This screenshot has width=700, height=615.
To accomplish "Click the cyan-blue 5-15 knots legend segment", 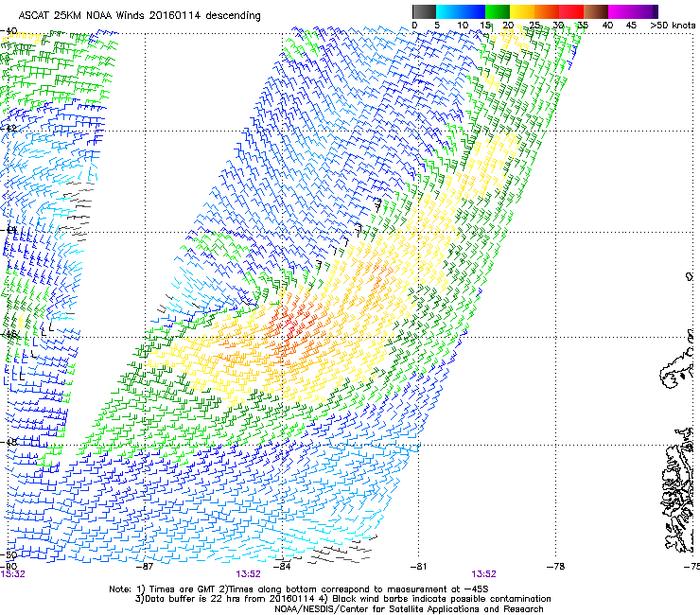I will 461,11.
